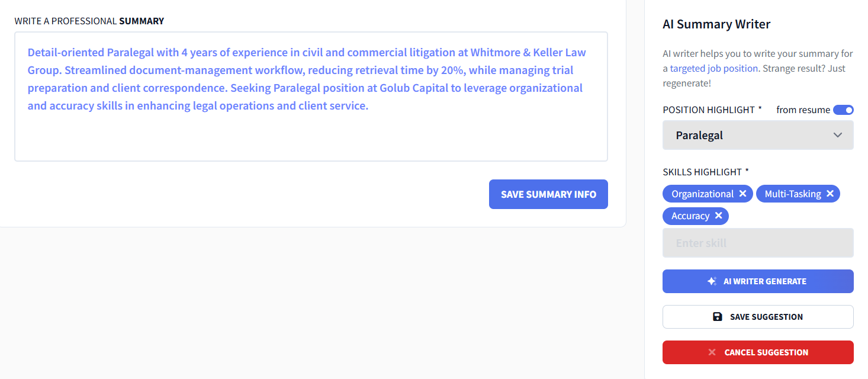Select the Accuracy skill chip
868x379 pixels.
(x=691, y=216)
